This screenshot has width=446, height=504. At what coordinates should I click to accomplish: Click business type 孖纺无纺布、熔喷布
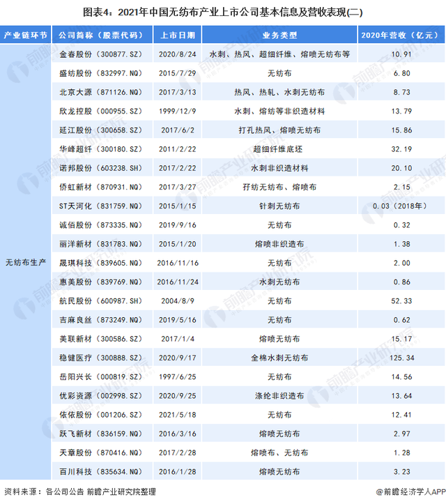[x=279, y=187]
